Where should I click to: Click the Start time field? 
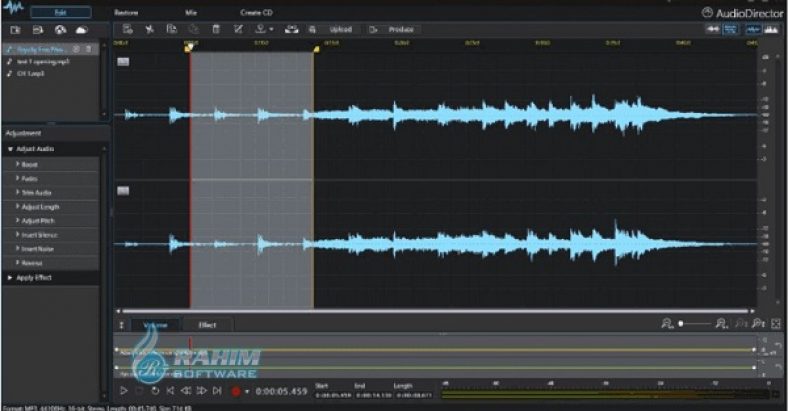pyautogui.click(x=334, y=395)
